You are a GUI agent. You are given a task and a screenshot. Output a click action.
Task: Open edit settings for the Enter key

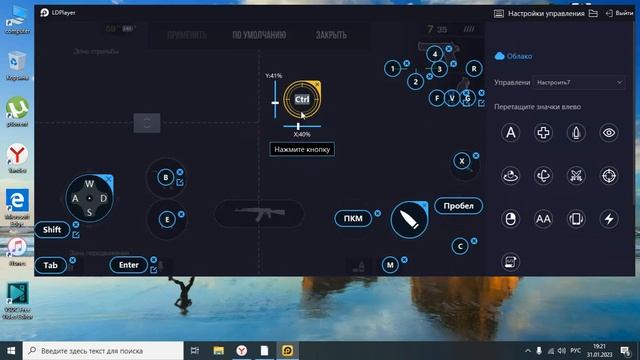[153, 270]
